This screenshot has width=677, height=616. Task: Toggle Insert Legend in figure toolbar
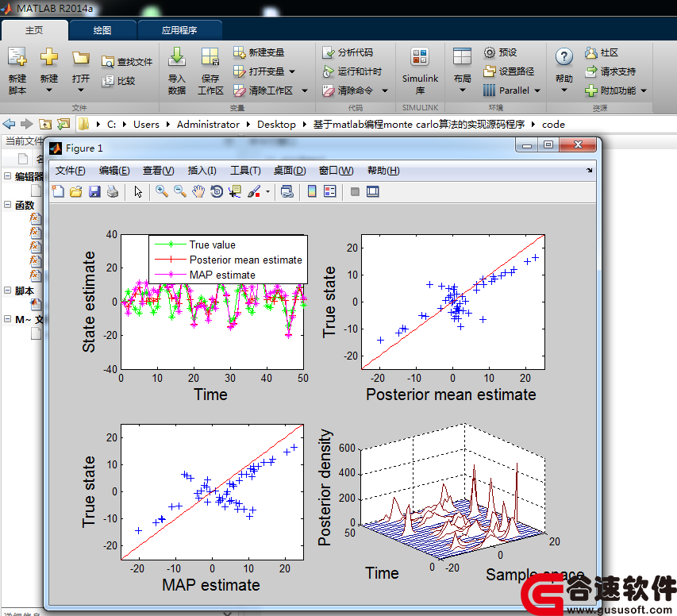click(330, 191)
